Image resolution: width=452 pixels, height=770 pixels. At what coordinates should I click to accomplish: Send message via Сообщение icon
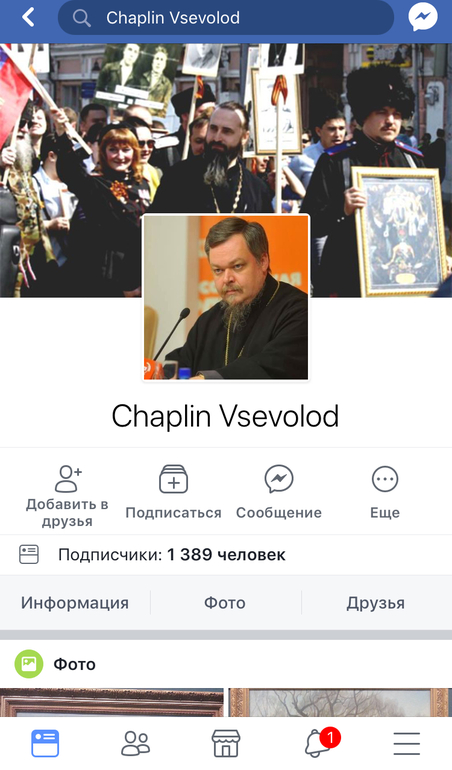pyautogui.click(x=279, y=479)
